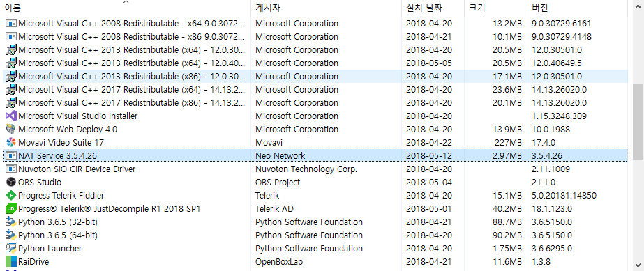This screenshot has width=644, height=271.
Task: Click the 227MB size cell
Action: pos(509,142)
